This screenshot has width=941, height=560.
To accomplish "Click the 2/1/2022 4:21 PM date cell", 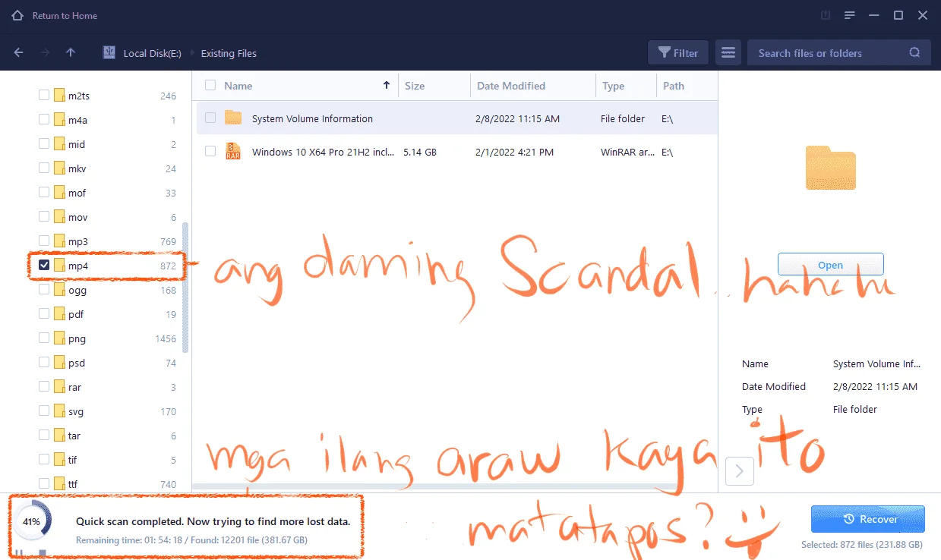I will [x=515, y=152].
